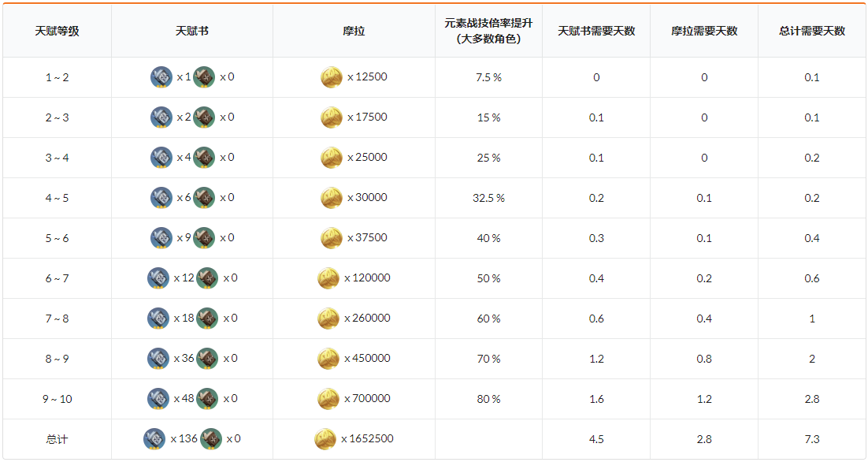The height and width of the screenshot is (462, 868).
Task: Click the blue talent book icon in row 4~5
Action: pos(161,198)
